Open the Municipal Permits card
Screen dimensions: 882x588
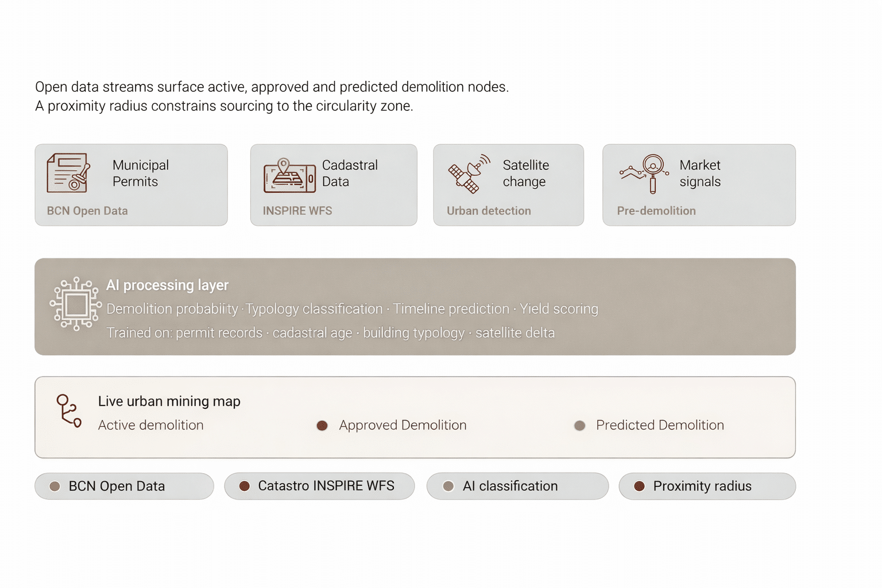[x=131, y=185]
